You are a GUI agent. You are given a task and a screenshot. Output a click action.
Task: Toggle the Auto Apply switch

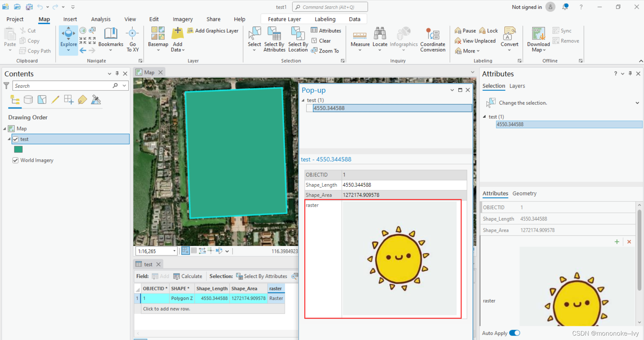pos(514,333)
